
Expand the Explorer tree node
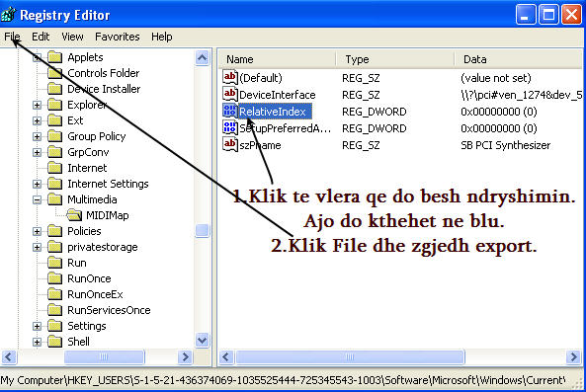pyautogui.click(x=37, y=105)
